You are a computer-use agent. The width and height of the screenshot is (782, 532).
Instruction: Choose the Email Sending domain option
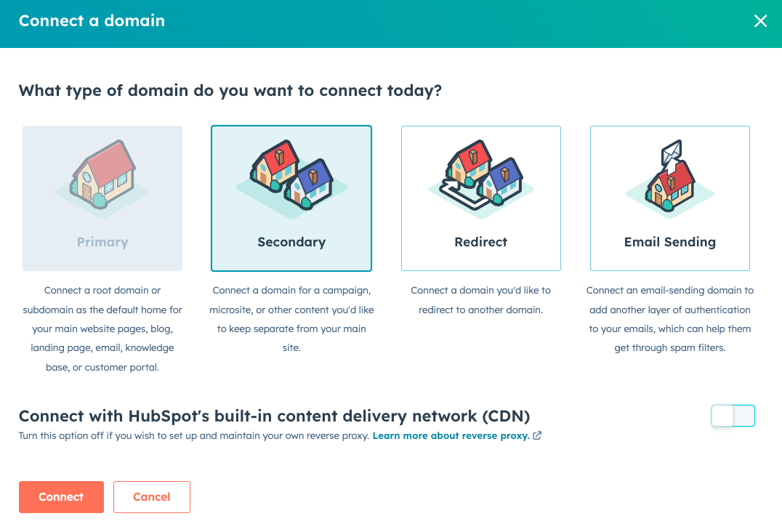point(669,198)
